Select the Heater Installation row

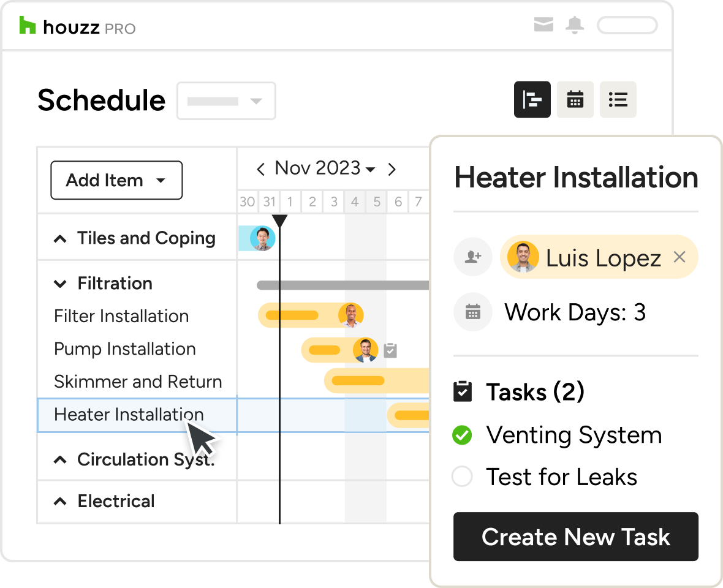(x=129, y=415)
